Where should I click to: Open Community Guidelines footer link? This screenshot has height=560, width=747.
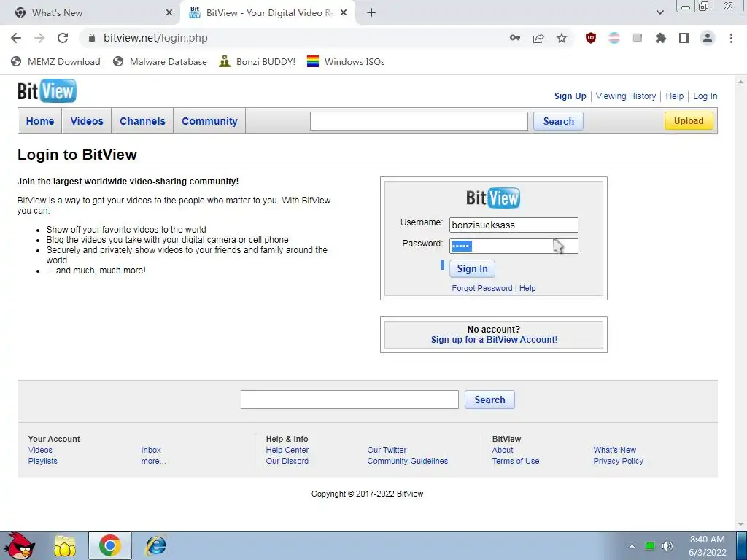407,461
